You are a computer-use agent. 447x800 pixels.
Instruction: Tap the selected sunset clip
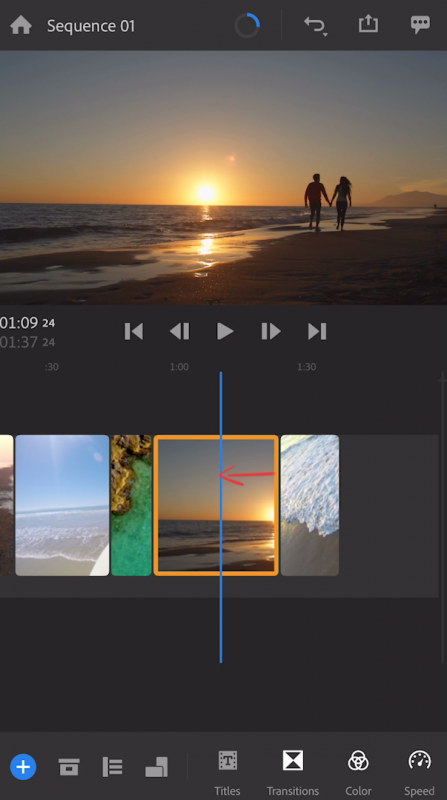[216, 505]
